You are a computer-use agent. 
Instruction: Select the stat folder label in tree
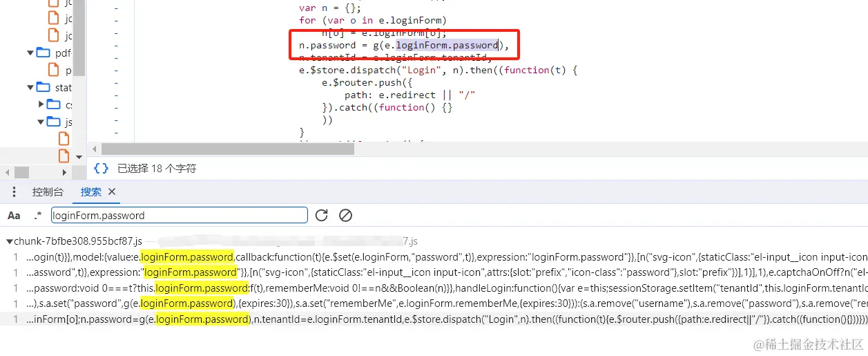64,88
